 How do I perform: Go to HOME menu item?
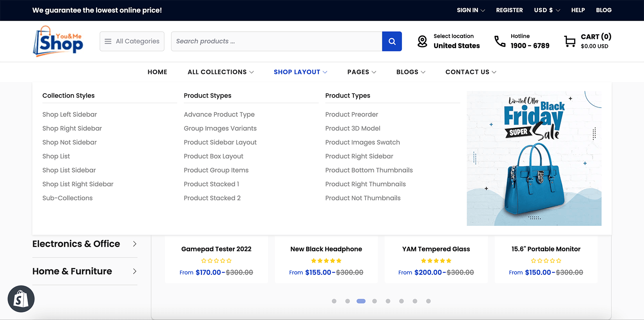157,72
